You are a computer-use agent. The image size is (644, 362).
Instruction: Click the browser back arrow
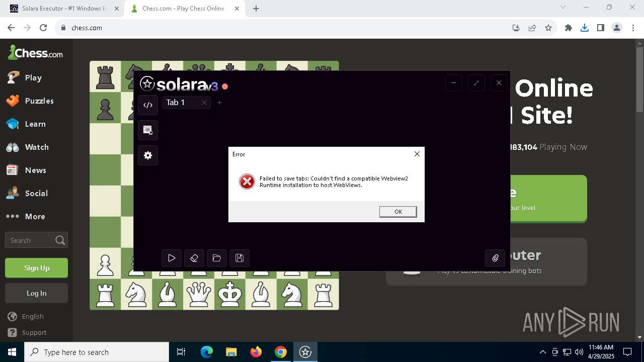[x=11, y=28]
